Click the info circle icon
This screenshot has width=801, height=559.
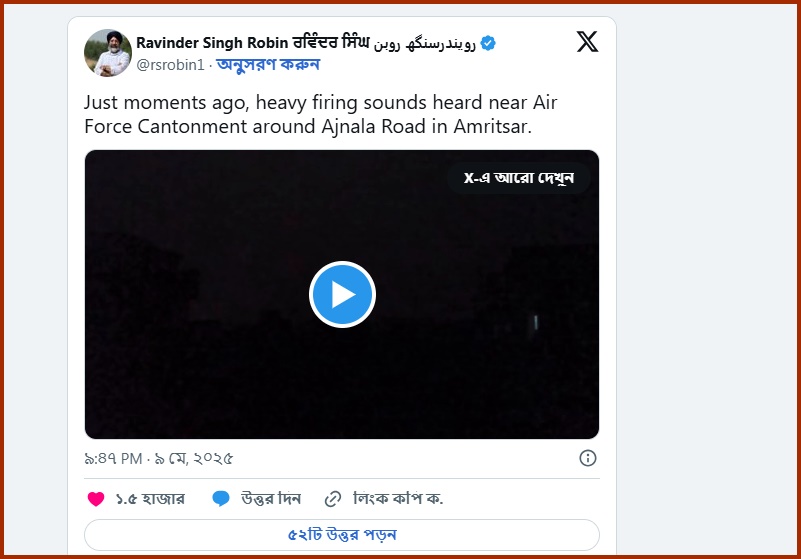tap(587, 458)
